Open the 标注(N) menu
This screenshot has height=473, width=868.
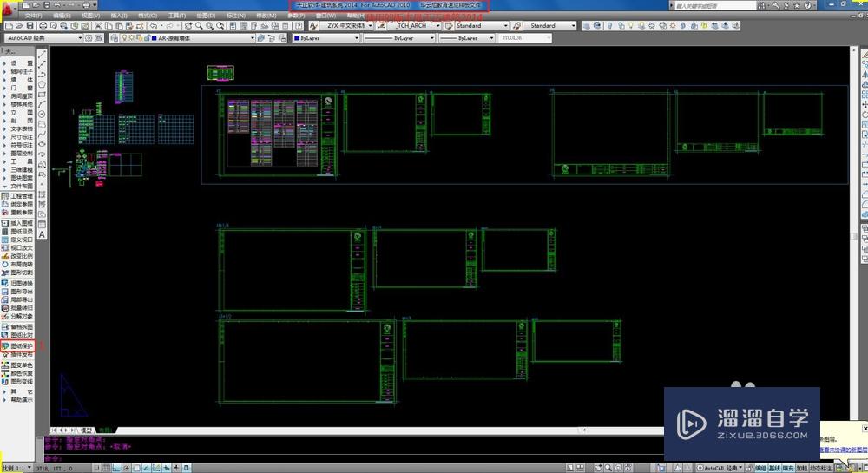[x=236, y=16]
